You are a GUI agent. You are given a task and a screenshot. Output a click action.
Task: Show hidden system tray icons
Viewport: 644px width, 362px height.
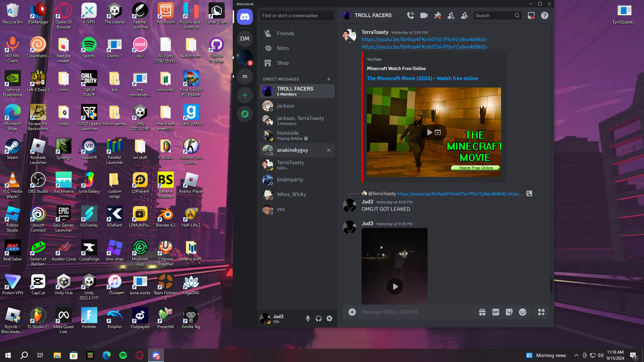pos(576,355)
